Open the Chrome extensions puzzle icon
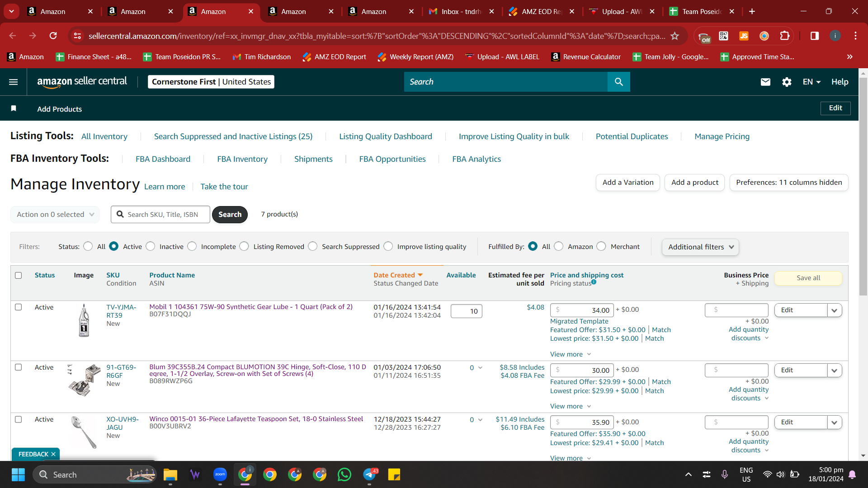Image resolution: width=868 pixels, height=488 pixels. [x=785, y=36]
